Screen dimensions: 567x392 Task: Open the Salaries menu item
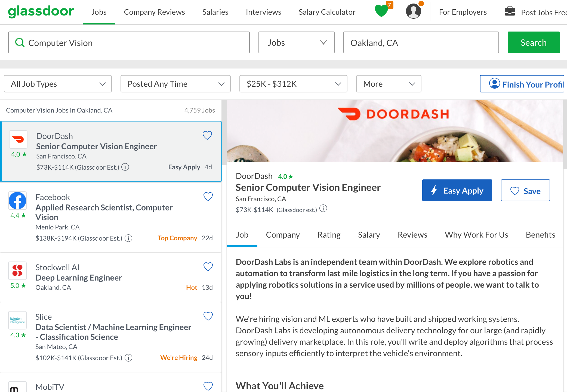click(215, 12)
